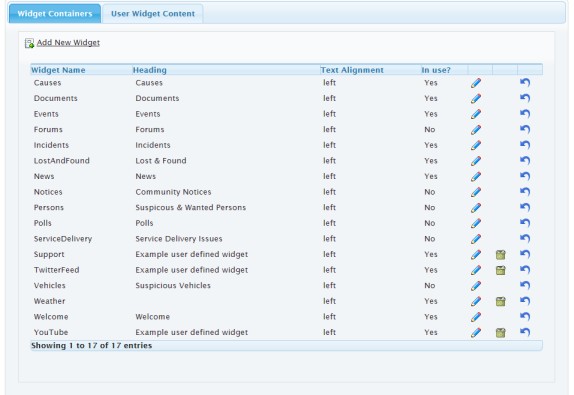Edit the Documents widget with pencil icon
Image resolution: width=574 pixels, height=395 pixels.
476,99
